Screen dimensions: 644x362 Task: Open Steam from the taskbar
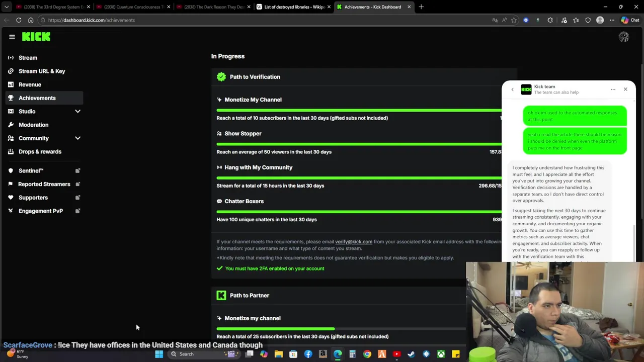(x=411, y=354)
